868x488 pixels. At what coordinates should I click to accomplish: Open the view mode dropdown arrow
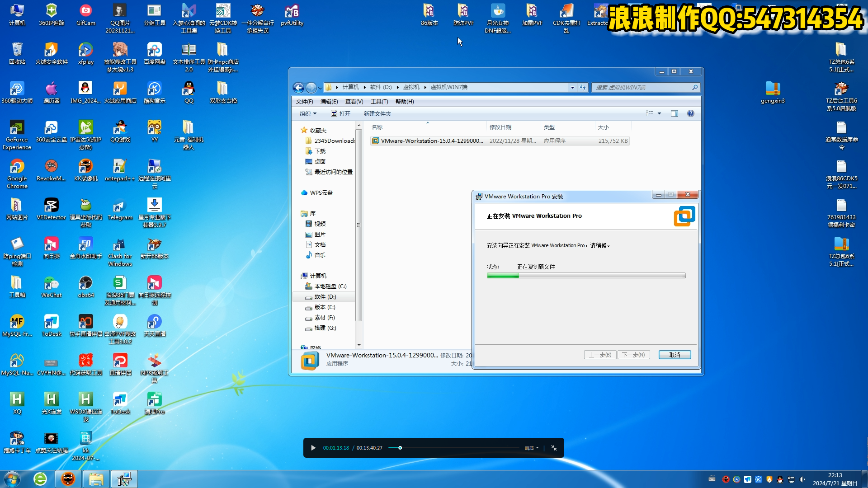(659, 113)
